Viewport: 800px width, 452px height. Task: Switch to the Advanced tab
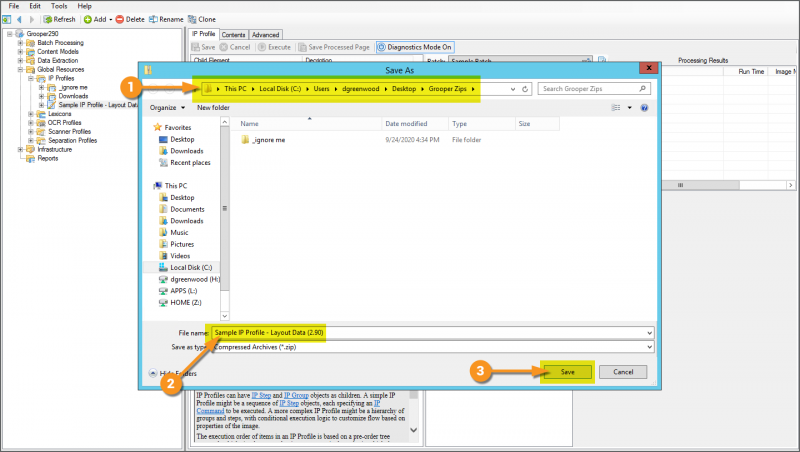pos(265,35)
